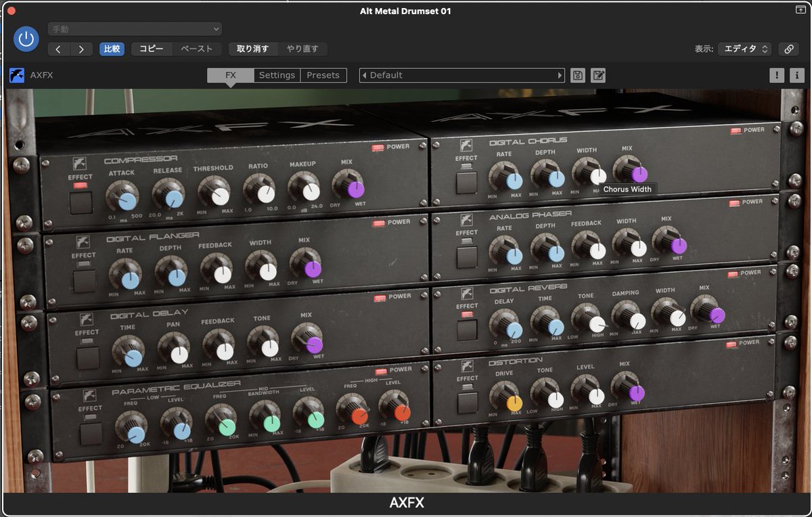Click the Digital Reverb Tone knob
812x517 pixels.
coord(589,319)
